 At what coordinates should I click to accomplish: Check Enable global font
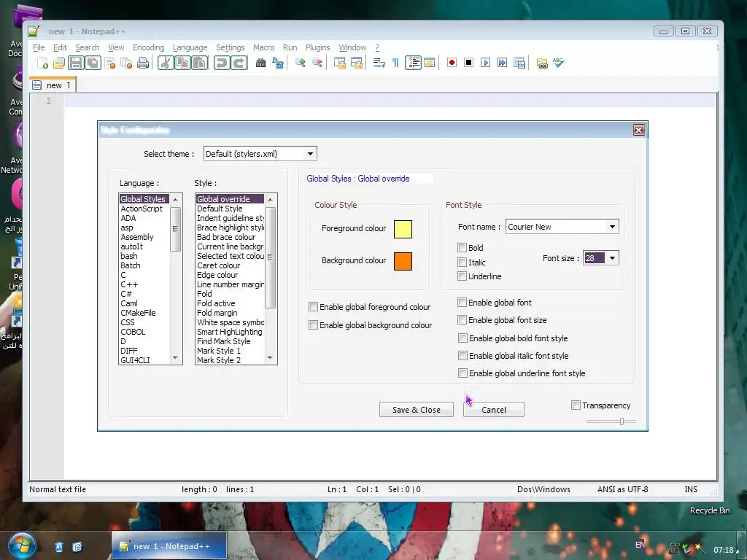462,303
